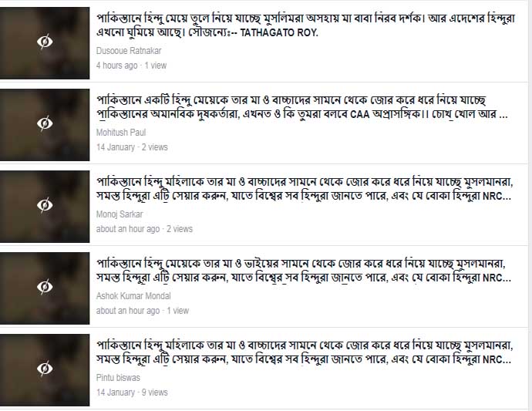This screenshot has width=532, height=411.
Task: Click the '14 January · 9 views' timestamp
Action: point(132,392)
